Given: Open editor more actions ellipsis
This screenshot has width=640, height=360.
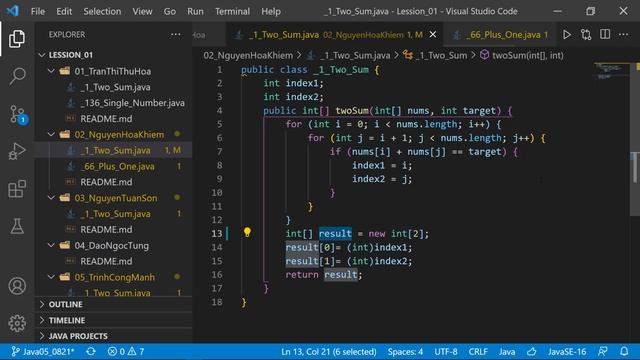Looking at the screenshot, I should coord(623,34).
